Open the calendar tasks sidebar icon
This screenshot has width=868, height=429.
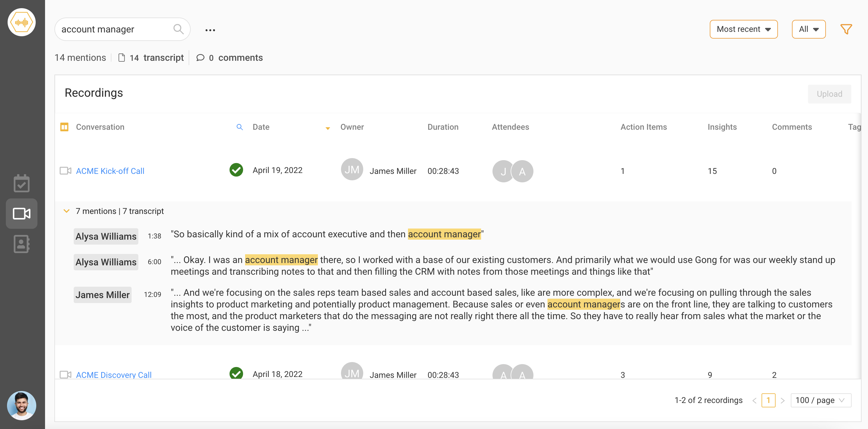coord(22,184)
